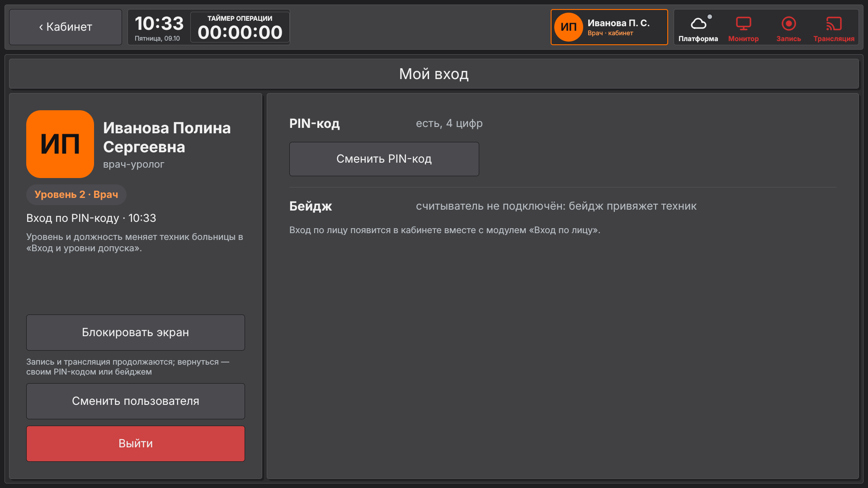Click the 'Уровень и должность меняет техник' note

(135, 243)
